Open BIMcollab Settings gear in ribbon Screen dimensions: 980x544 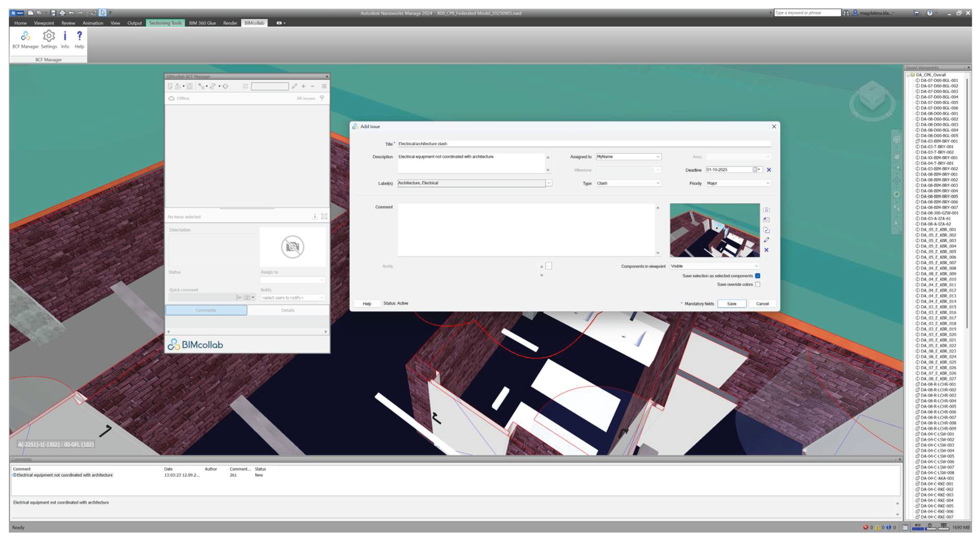(49, 39)
